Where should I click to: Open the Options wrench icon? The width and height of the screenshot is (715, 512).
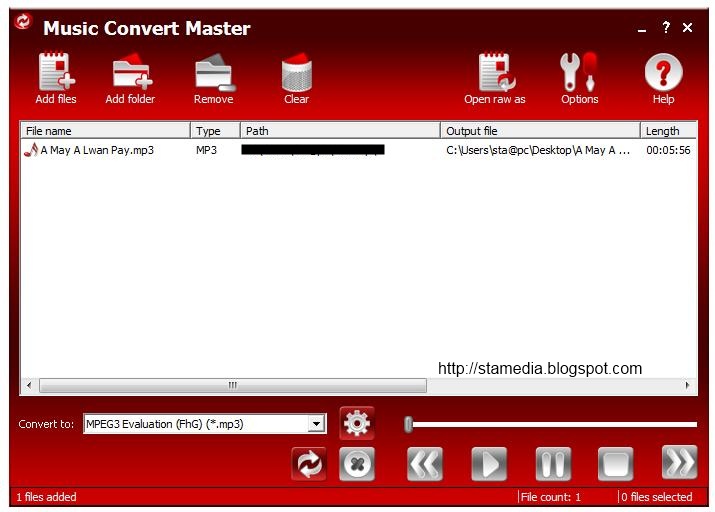coord(579,72)
